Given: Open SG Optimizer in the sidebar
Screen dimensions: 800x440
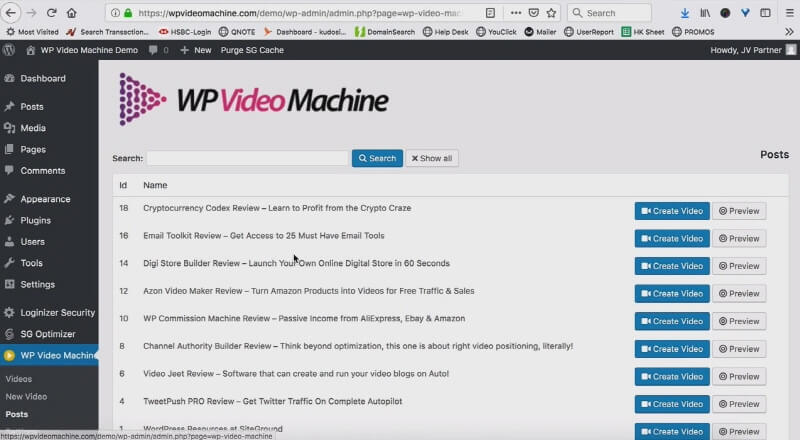Looking at the screenshot, I should pyautogui.click(x=49, y=334).
